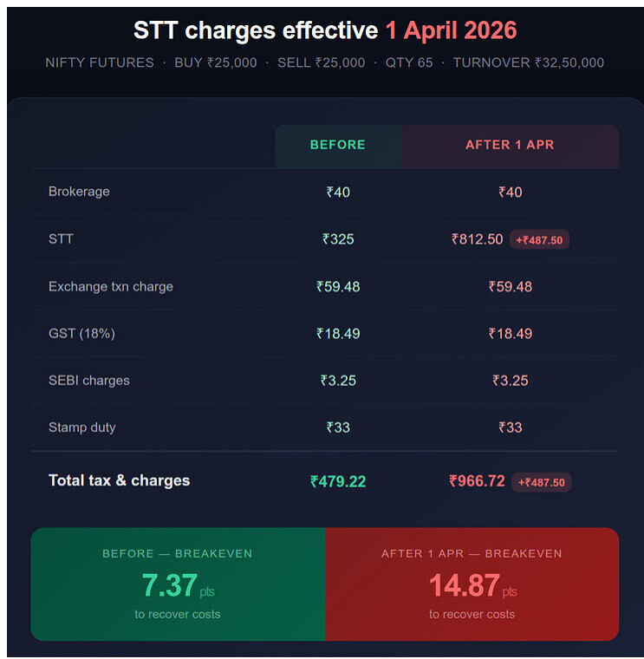644x659 pixels.
Task: Click the red '1 April 2026' heading text
Action: tap(451, 31)
